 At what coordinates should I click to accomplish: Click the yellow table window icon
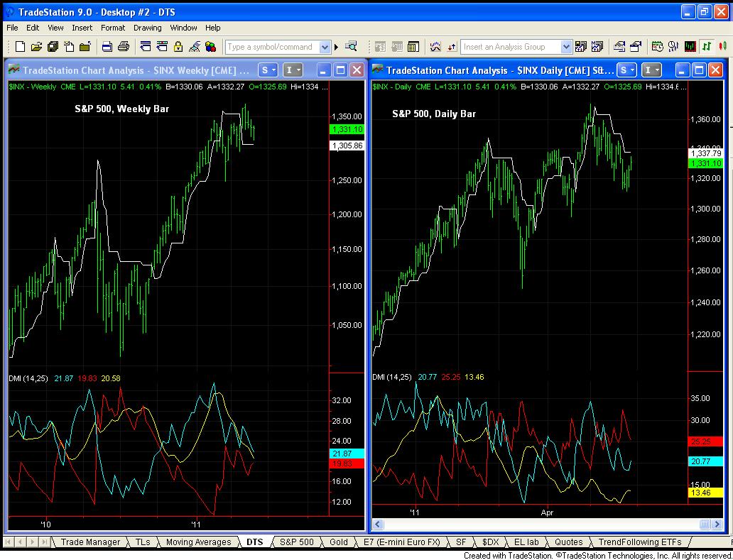tap(413, 46)
